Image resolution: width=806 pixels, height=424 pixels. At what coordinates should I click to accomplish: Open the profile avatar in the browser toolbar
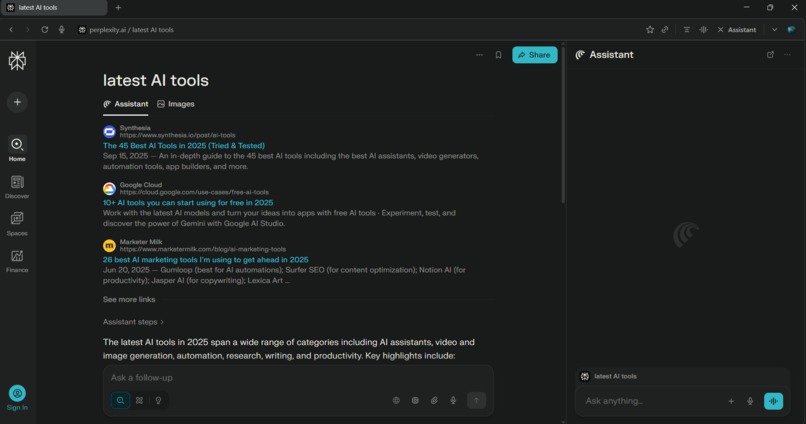tap(792, 30)
